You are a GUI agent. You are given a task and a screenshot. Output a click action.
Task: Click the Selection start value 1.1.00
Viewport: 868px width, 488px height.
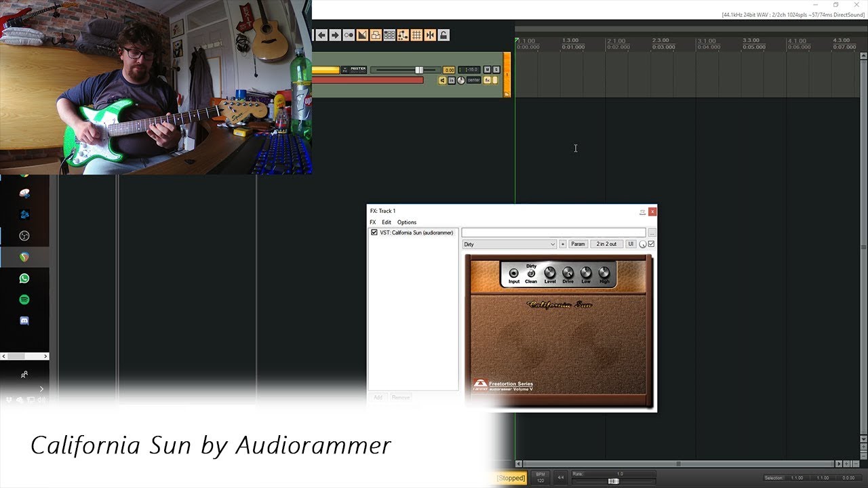click(x=797, y=478)
